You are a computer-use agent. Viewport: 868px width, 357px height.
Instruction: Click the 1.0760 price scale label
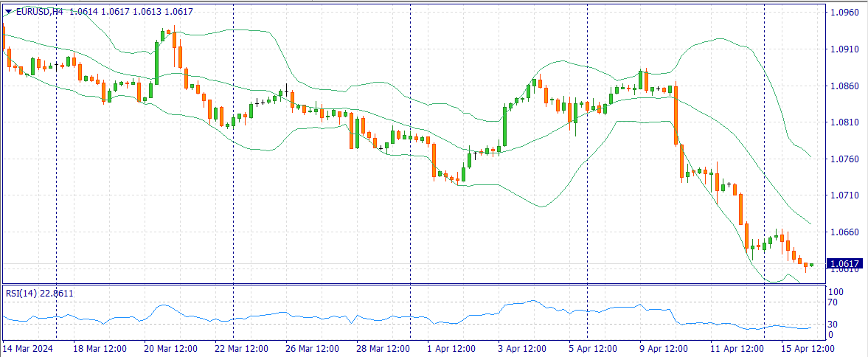coord(844,159)
